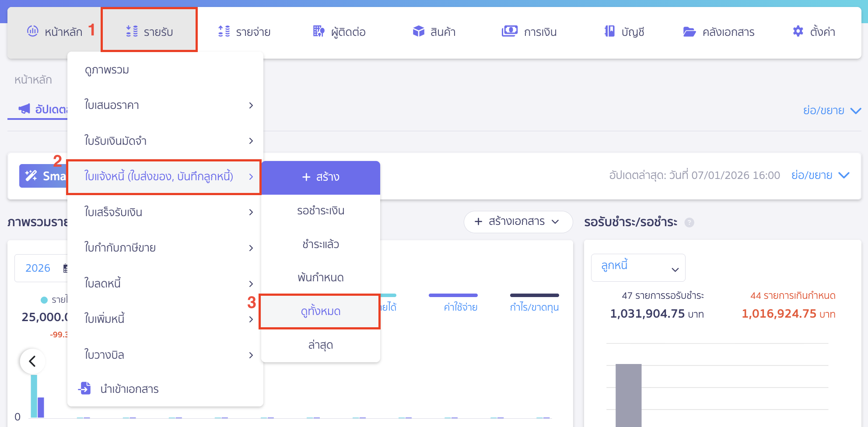
Task: Click the left arrow carousel button
Action: (x=32, y=361)
